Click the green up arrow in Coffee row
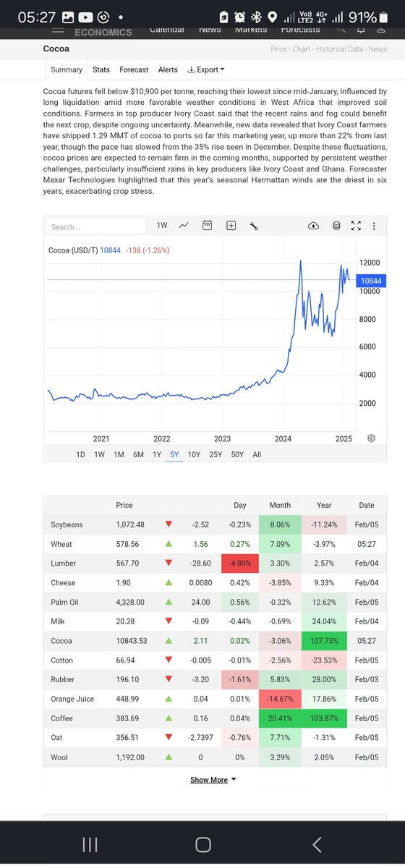This screenshot has width=405, height=868. (169, 720)
